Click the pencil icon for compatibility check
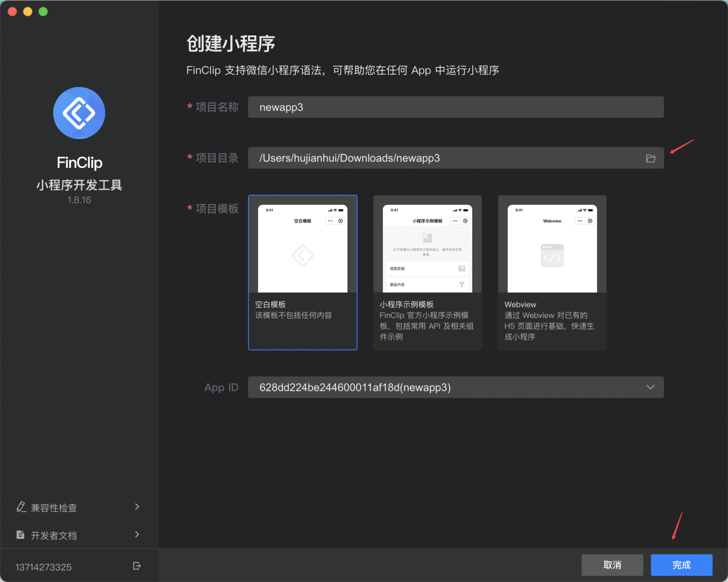This screenshot has width=728, height=582. (x=21, y=507)
